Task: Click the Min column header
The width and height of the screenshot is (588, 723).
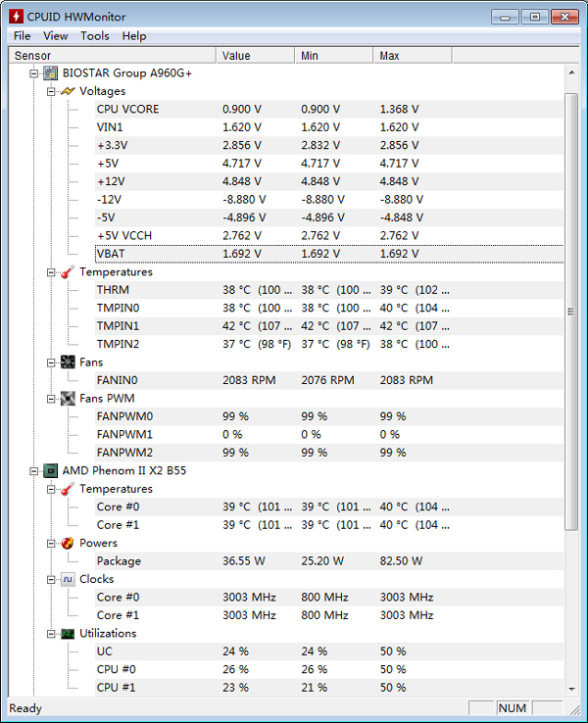Action: tap(334, 55)
